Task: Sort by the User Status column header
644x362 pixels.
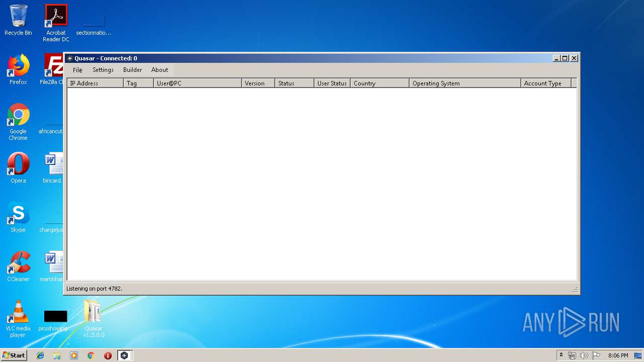Action: 332,83
